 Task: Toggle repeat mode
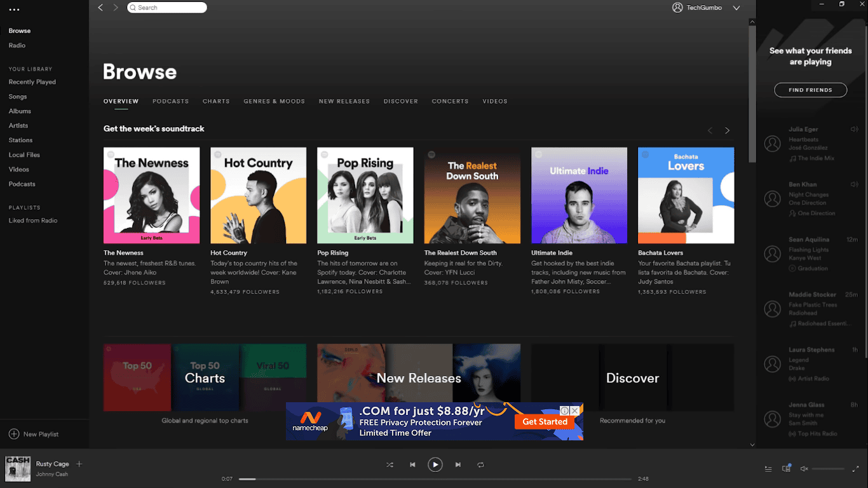(x=481, y=465)
